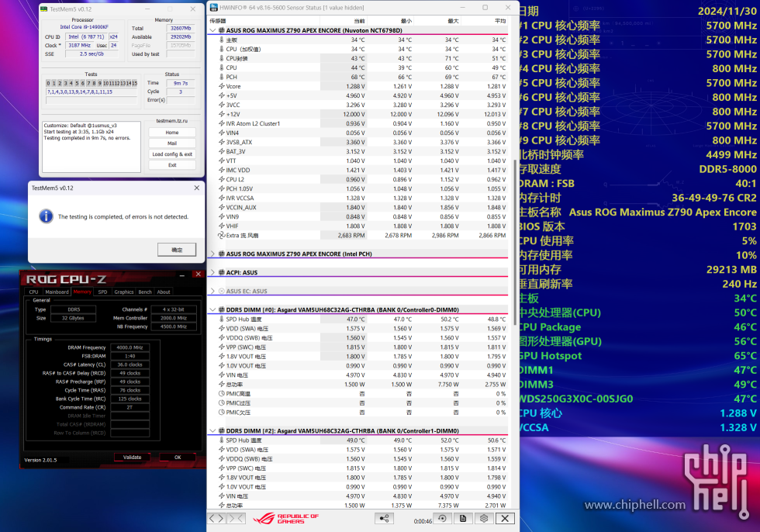Open HWiNFO sensor settings gear icon

(x=484, y=519)
